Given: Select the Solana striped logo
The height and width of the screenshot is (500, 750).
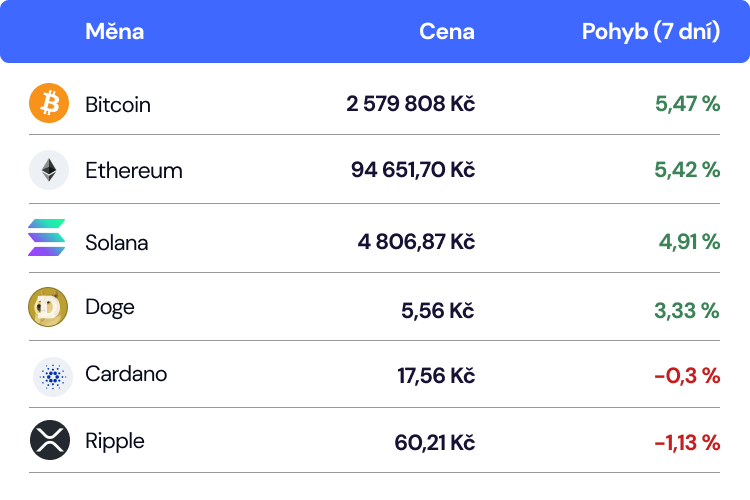Looking at the screenshot, I should (47, 238).
